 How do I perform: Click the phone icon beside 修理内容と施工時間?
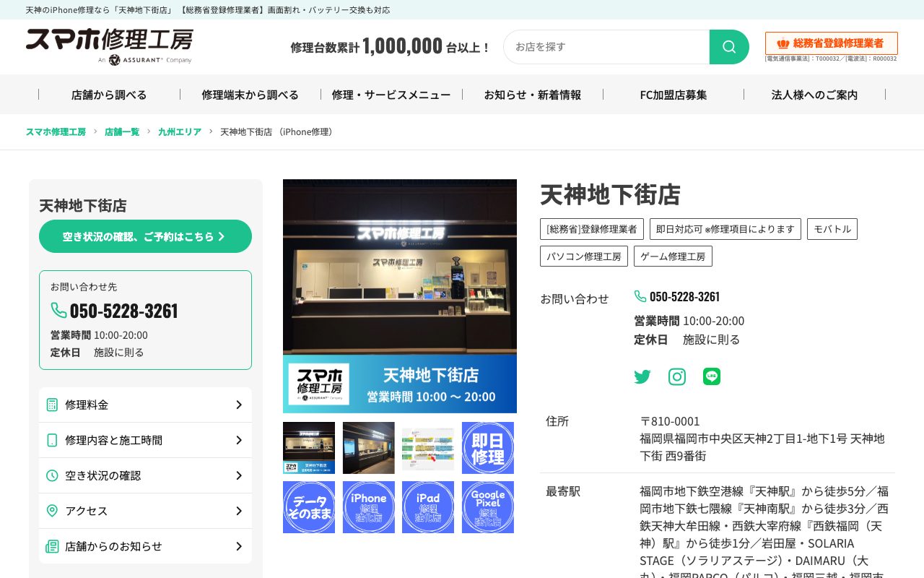click(52, 440)
